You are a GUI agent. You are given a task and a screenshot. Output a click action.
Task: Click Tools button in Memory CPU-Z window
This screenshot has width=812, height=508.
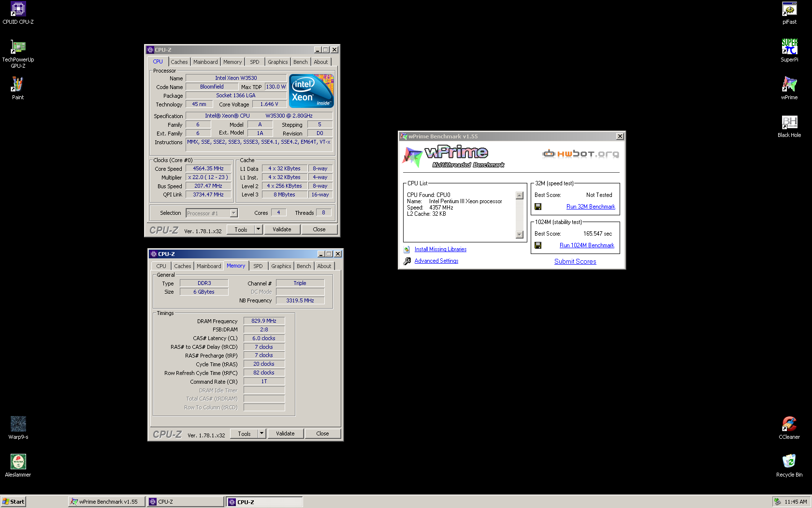244,433
